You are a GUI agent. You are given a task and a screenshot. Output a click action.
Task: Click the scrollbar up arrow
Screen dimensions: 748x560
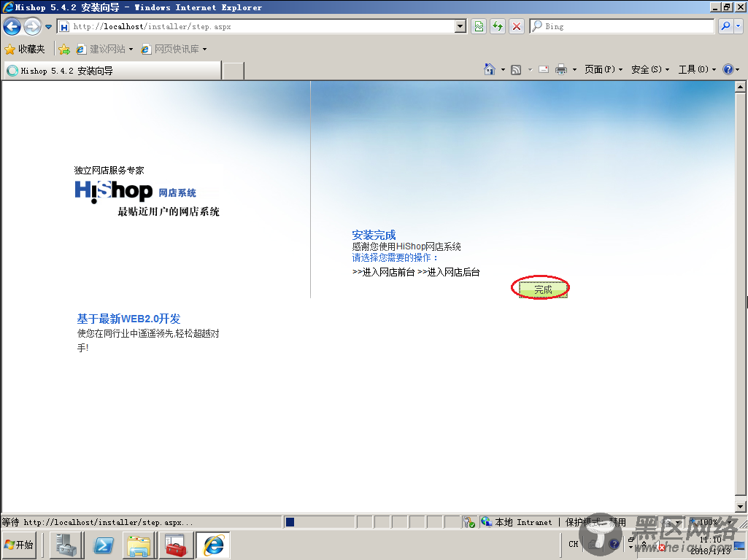[x=741, y=87]
